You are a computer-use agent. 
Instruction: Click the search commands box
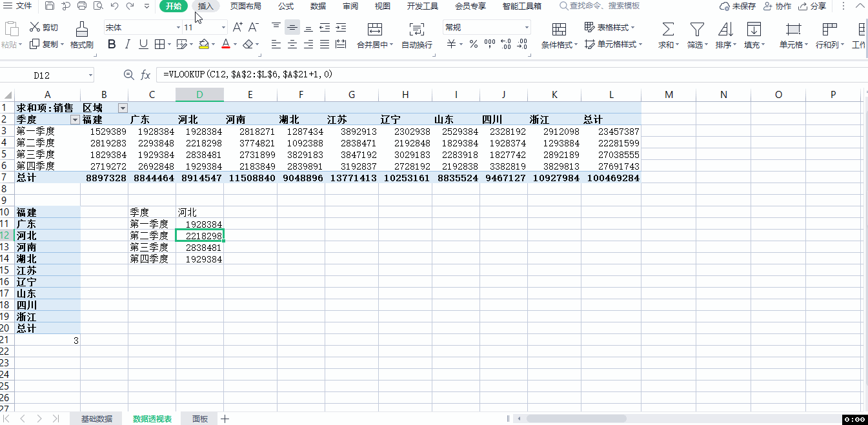[x=600, y=6]
